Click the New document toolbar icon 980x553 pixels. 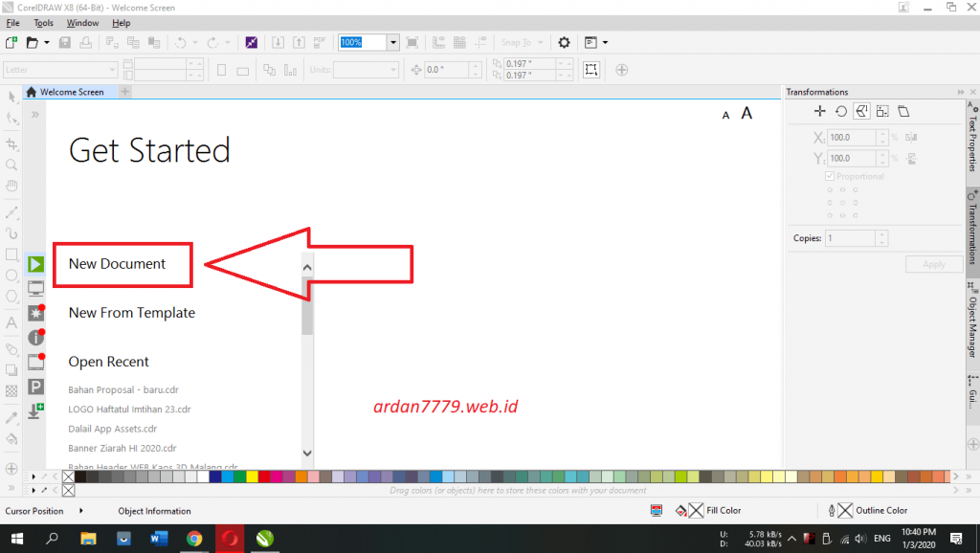point(11,42)
